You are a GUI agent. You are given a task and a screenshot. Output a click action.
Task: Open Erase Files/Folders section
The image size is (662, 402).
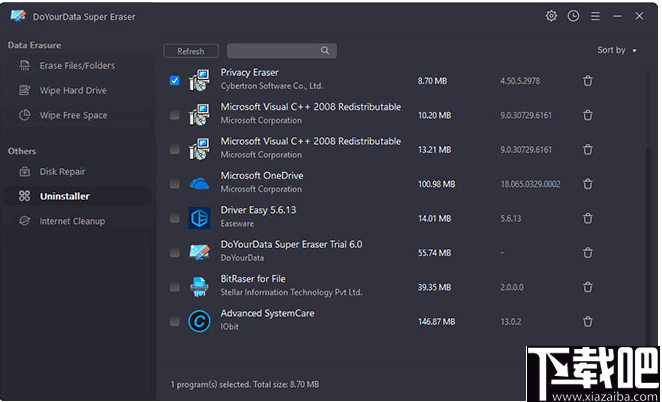tap(78, 65)
